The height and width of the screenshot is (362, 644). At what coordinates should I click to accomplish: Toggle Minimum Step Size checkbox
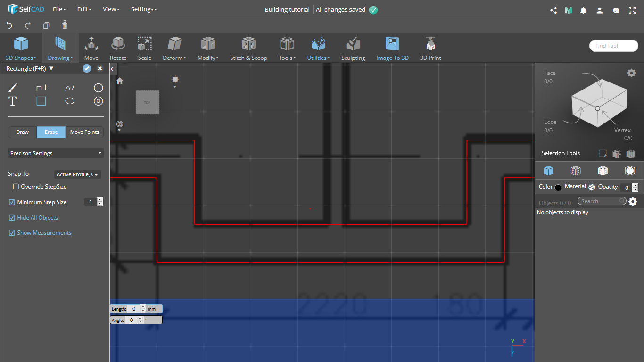coord(12,202)
